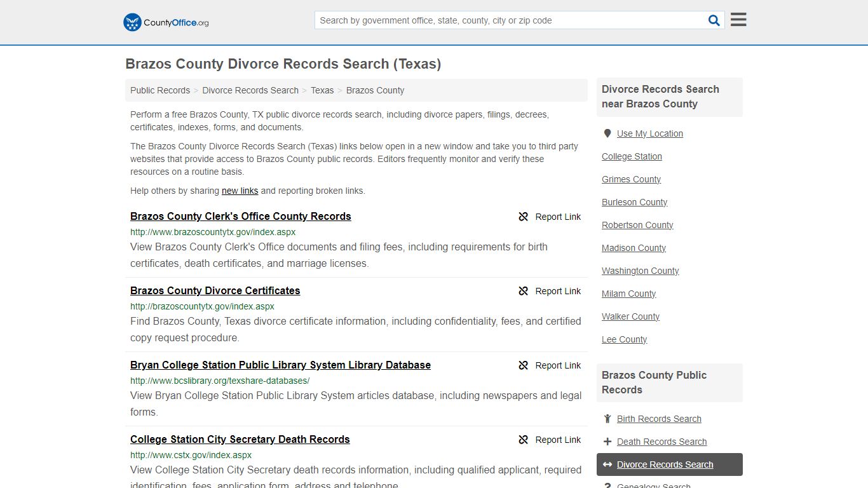Click the 'Brazos County Public Records' heading
Image resolution: width=868 pixels, height=488 pixels.
[x=654, y=383]
